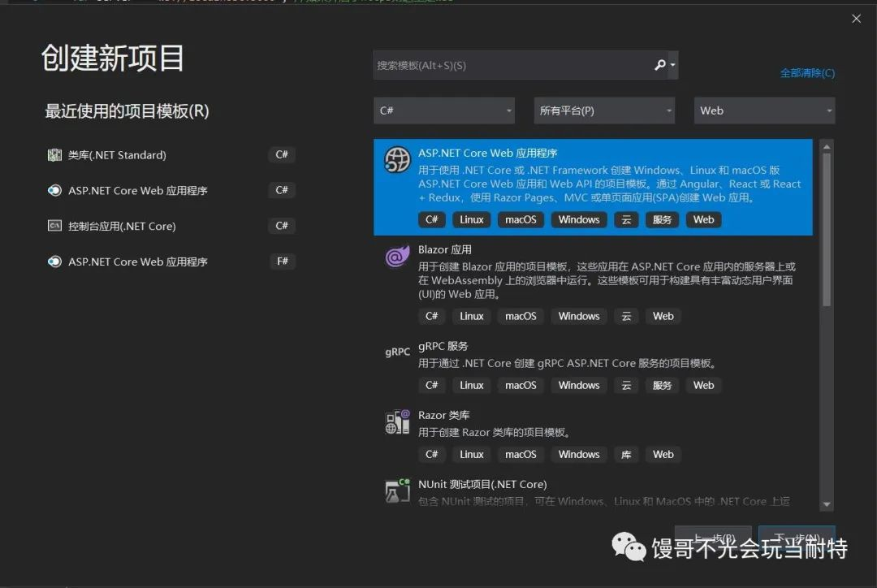877x588 pixels.
Task: Select recent ASP.NET Core Web 应用程序 with F# badge
Action: [171, 262]
